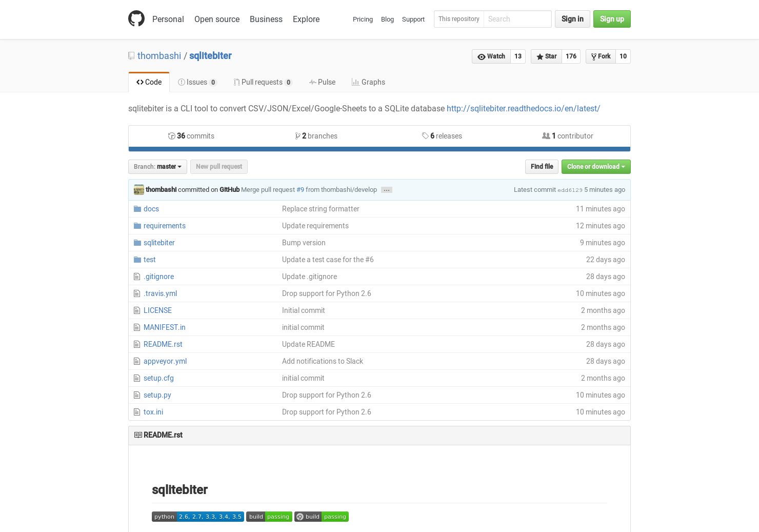This screenshot has width=759, height=532.
Task: Open the 176 stargazers count
Action: (x=571, y=56)
